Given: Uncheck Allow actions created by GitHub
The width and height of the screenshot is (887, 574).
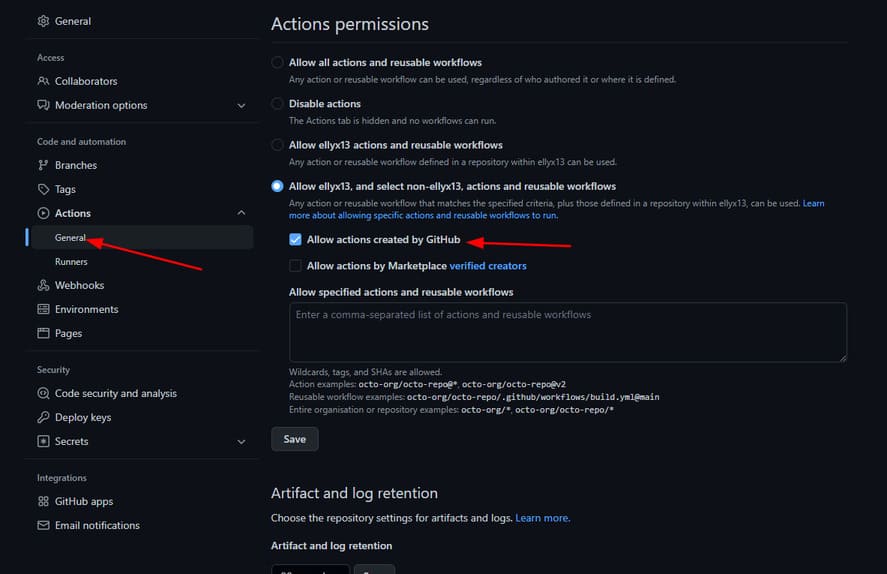Looking at the screenshot, I should [295, 239].
